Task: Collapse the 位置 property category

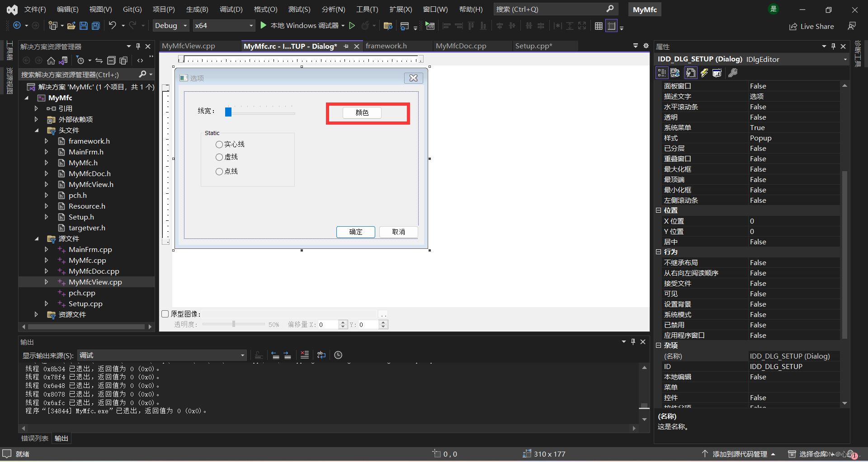Action: pyautogui.click(x=659, y=210)
